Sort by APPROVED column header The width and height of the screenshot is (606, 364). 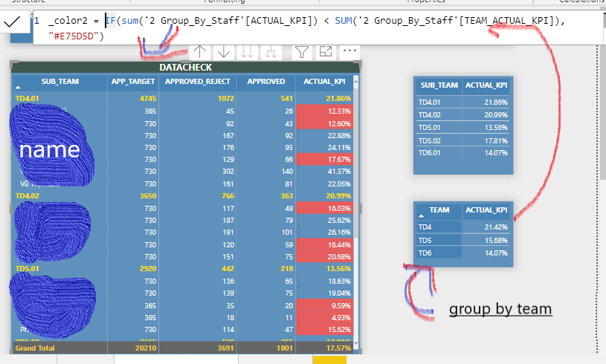pos(266,82)
